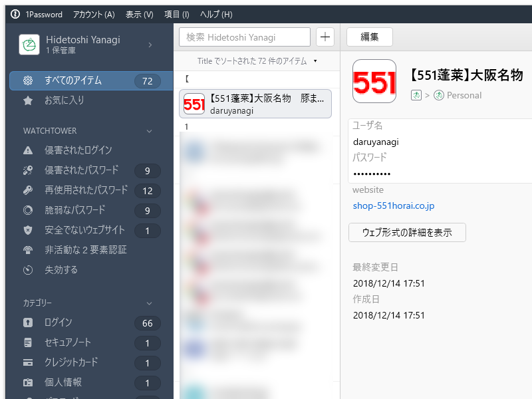Viewport: 532px width, 399px height.
Task: Click ウェブ形式の詳細を表示 button
Action: 407,232
